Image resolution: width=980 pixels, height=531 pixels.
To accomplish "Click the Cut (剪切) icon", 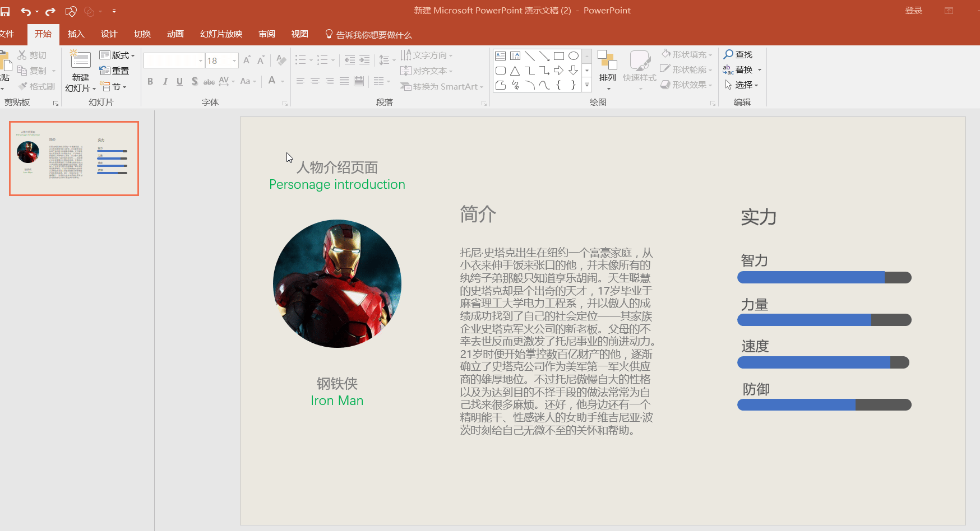I will (x=22, y=55).
